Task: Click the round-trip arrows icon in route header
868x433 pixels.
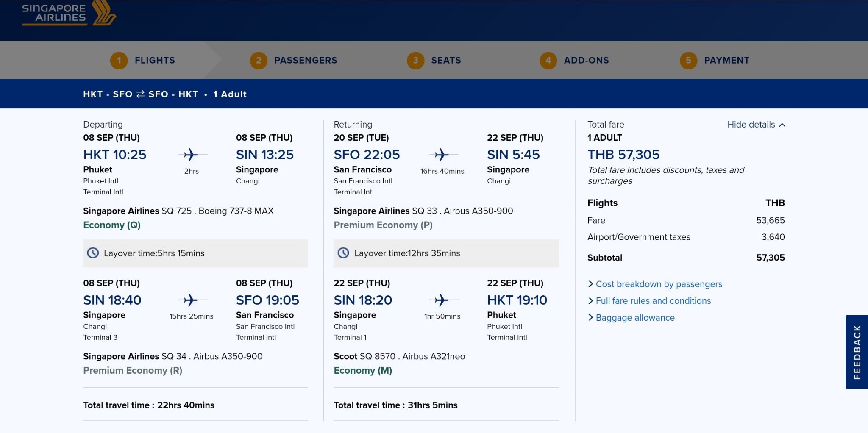Action: click(x=140, y=94)
